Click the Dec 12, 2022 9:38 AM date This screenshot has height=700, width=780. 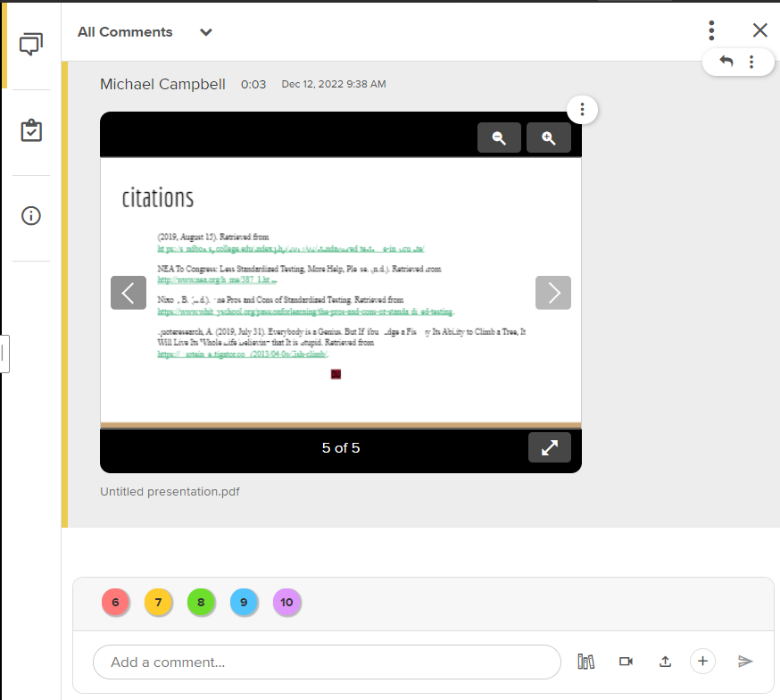(x=334, y=84)
